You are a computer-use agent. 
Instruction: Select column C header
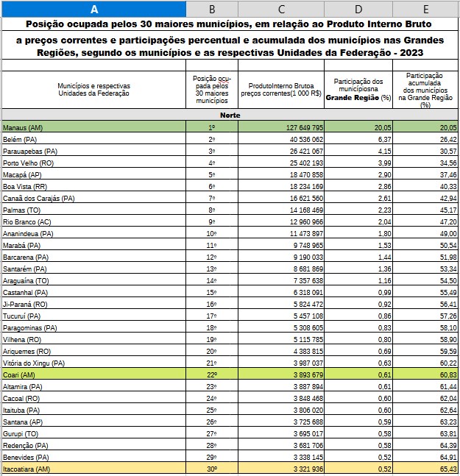(x=281, y=9)
